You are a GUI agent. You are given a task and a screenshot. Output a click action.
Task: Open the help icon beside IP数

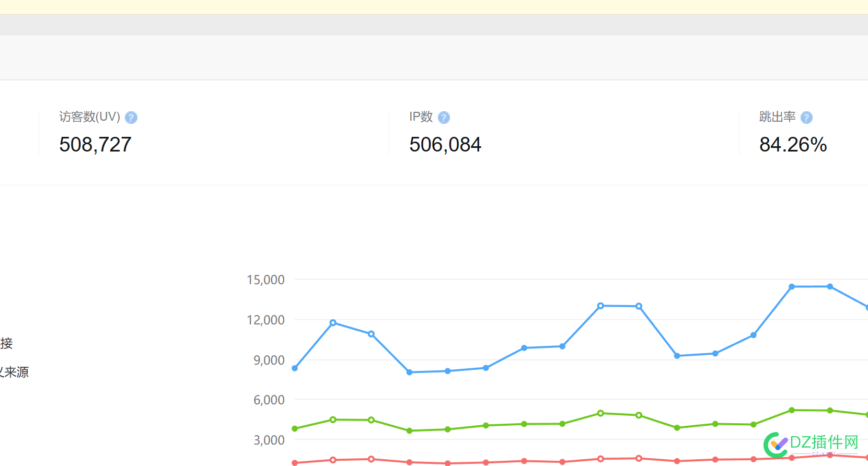coord(444,118)
